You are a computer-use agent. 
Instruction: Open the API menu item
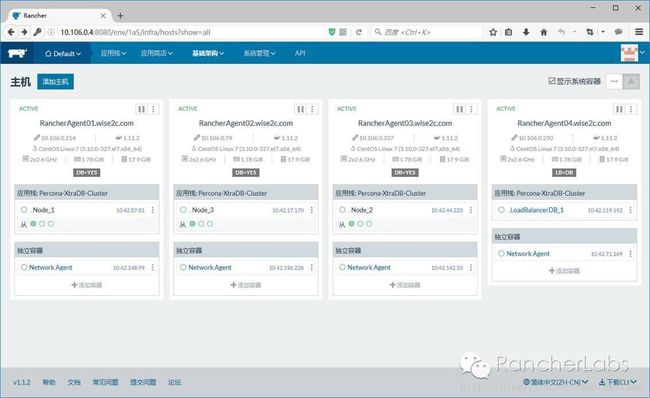300,53
